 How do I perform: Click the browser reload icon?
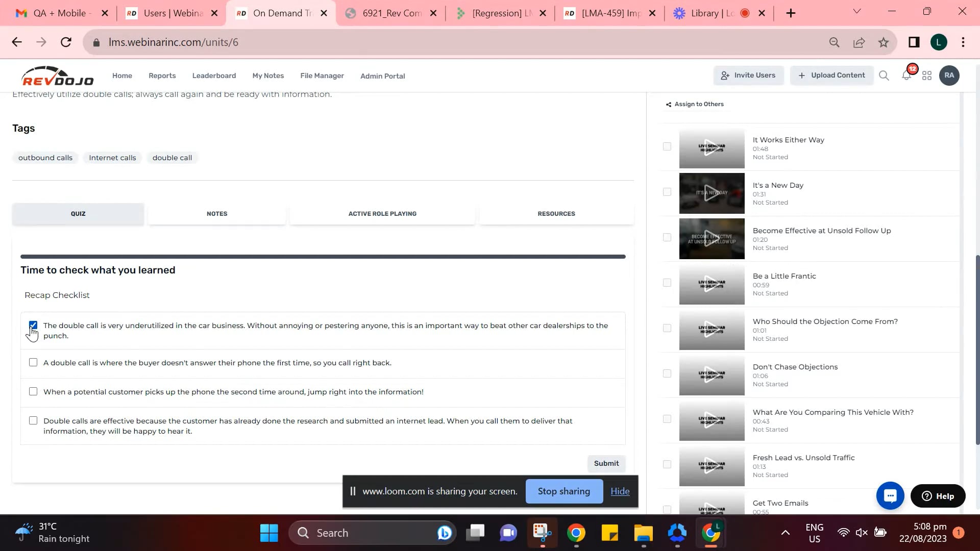[x=66, y=42]
